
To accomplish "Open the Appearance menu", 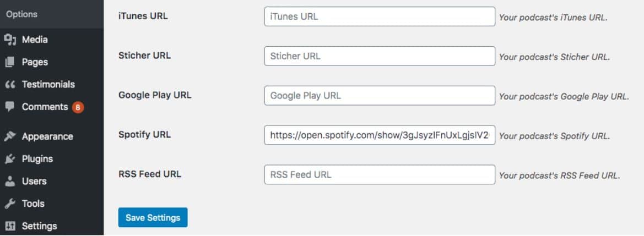I will pos(47,136).
